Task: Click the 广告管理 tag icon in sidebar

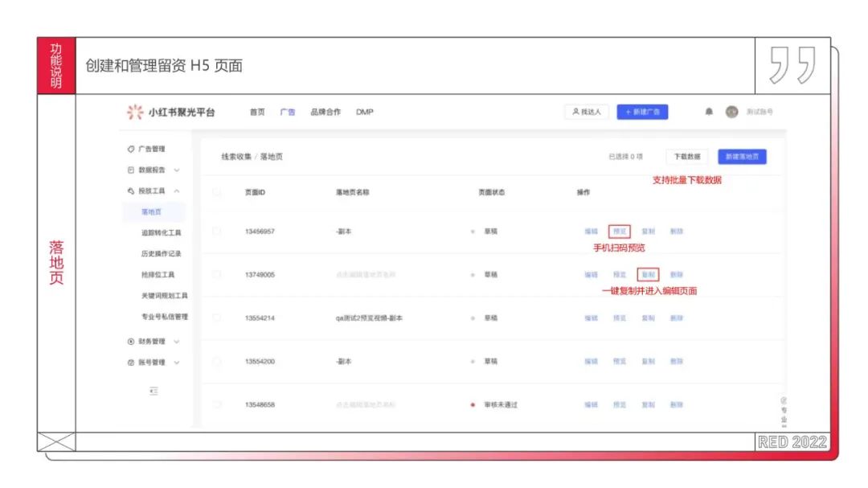Action: [x=131, y=149]
